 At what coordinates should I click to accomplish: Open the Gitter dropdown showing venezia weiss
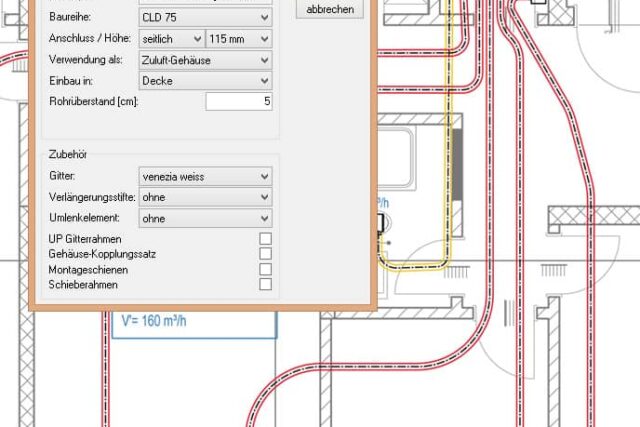pos(204,177)
